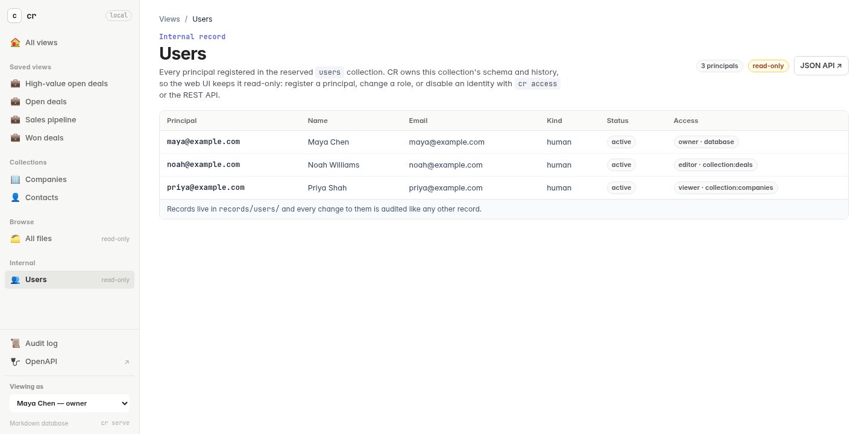The image size is (868, 434).
Task: Click the person icon beside Contacts
Action: (x=15, y=198)
